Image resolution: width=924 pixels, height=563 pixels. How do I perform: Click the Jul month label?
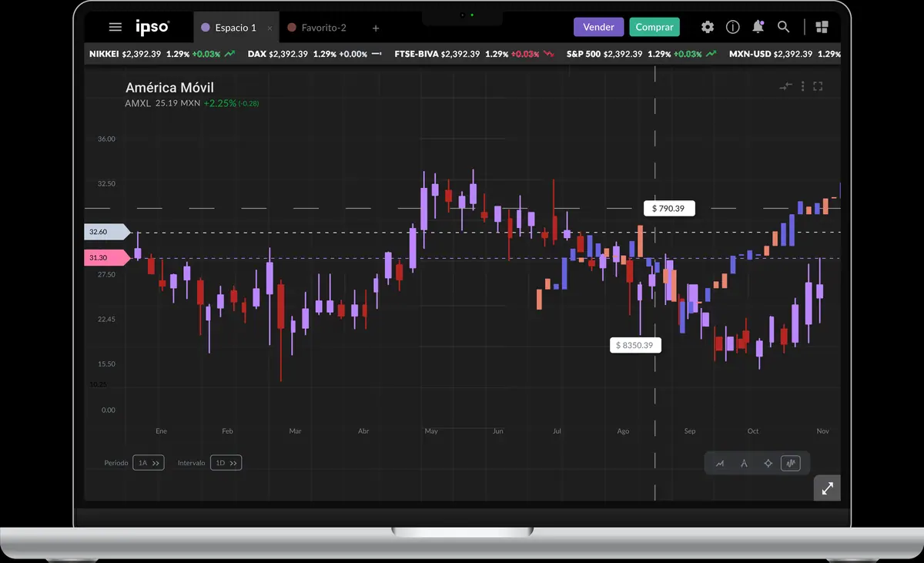[x=557, y=431]
